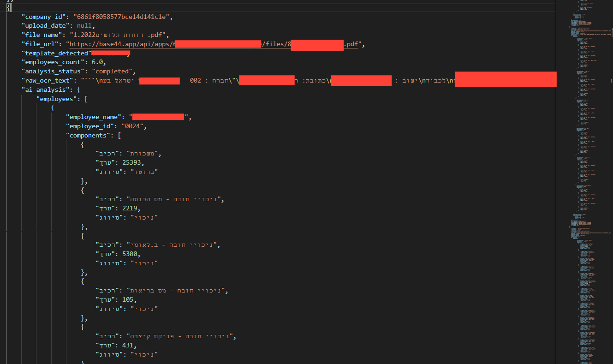Click the "analysis_status" key
The image size is (613, 364).
(53, 72)
